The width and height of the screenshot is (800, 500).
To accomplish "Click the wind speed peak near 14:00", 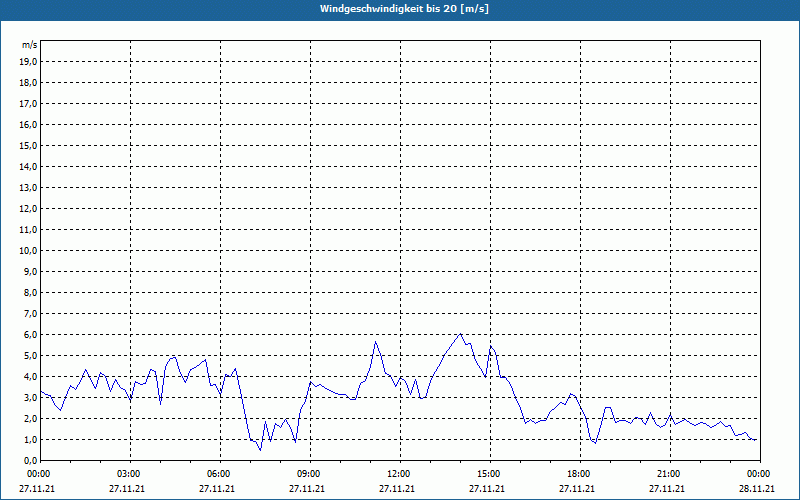I will (461, 334).
